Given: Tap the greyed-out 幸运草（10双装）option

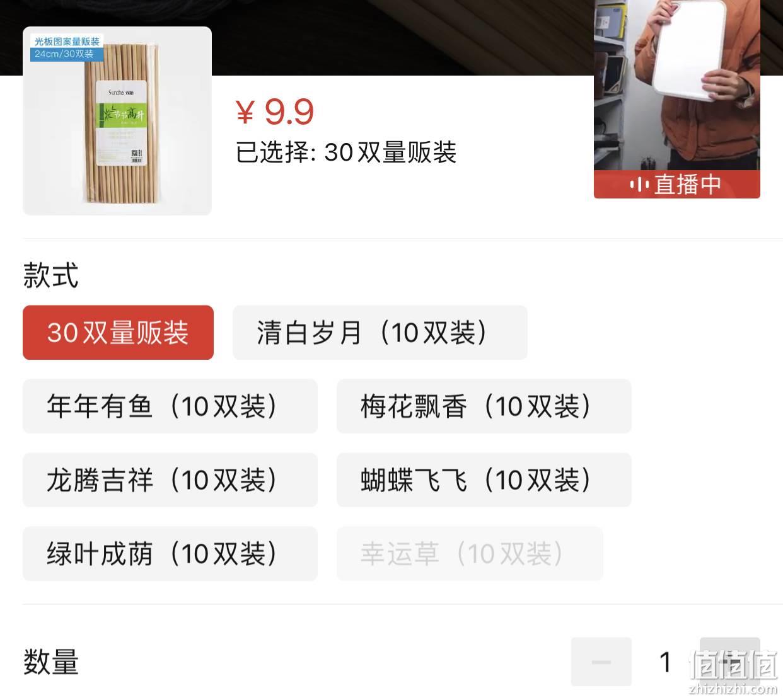Looking at the screenshot, I should click(470, 554).
